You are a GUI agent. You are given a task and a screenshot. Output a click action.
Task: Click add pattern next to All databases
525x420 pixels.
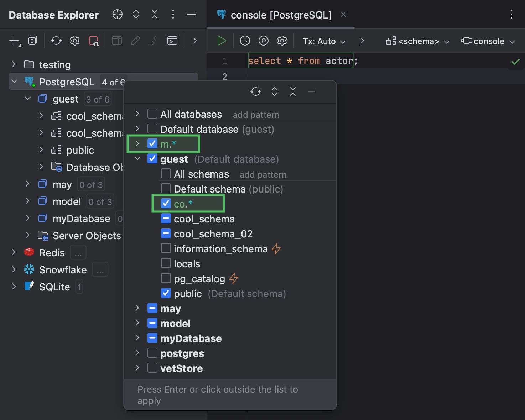[256, 114]
